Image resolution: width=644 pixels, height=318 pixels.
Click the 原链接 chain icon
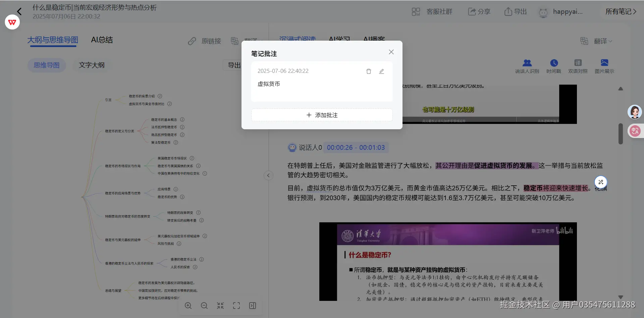(x=192, y=41)
